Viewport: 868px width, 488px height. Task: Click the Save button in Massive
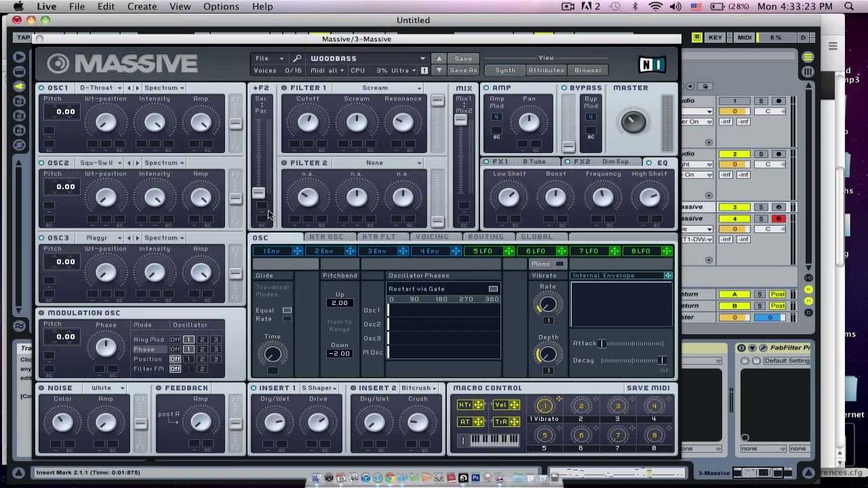click(463, 58)
